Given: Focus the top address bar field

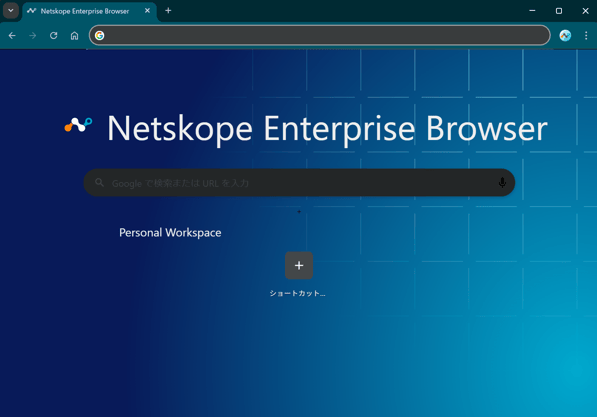Looking at the screenshot, I should coord(320,35).
